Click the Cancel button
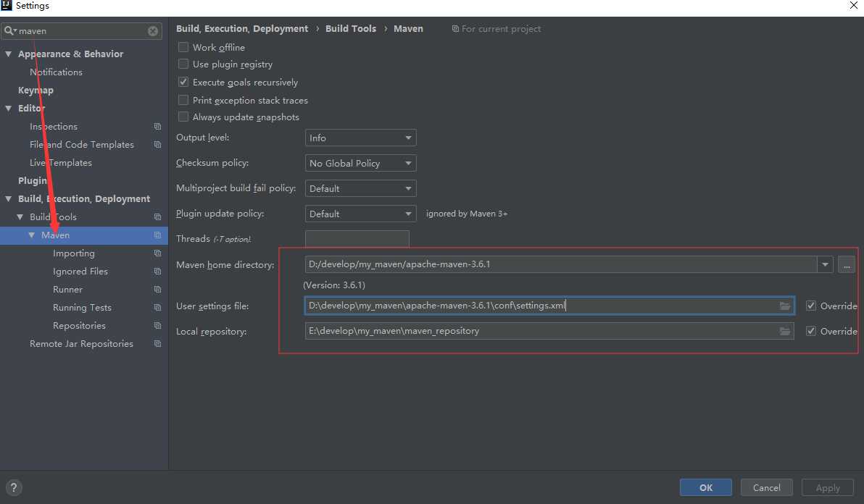The height and width of the screenshot is (504, 864). (766, 487)
